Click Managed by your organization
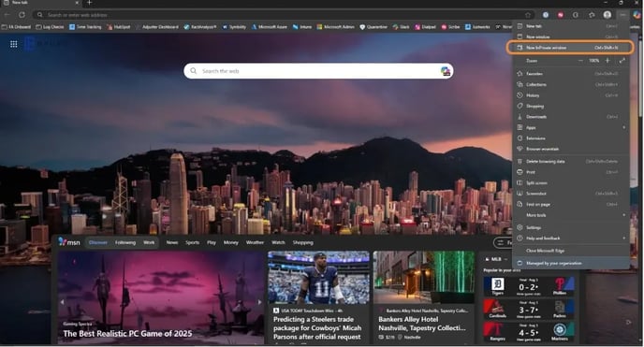 coord(570,263)
